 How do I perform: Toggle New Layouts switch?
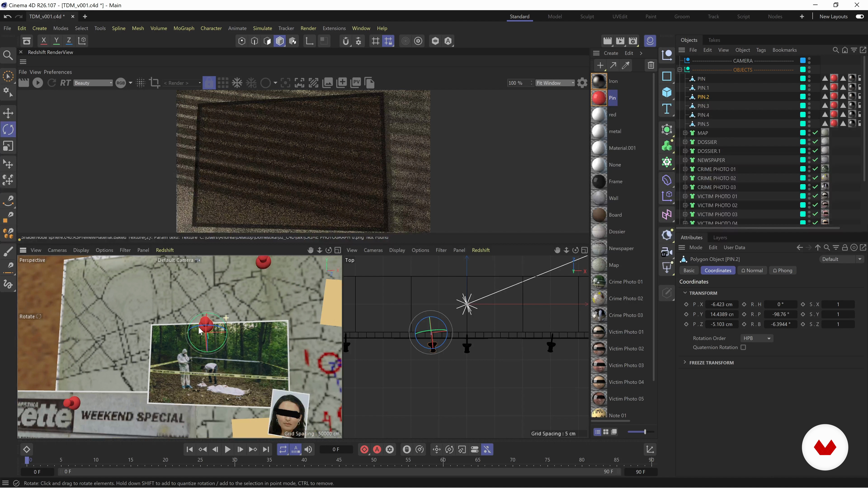pyautogui.click(x=860, y=16)
